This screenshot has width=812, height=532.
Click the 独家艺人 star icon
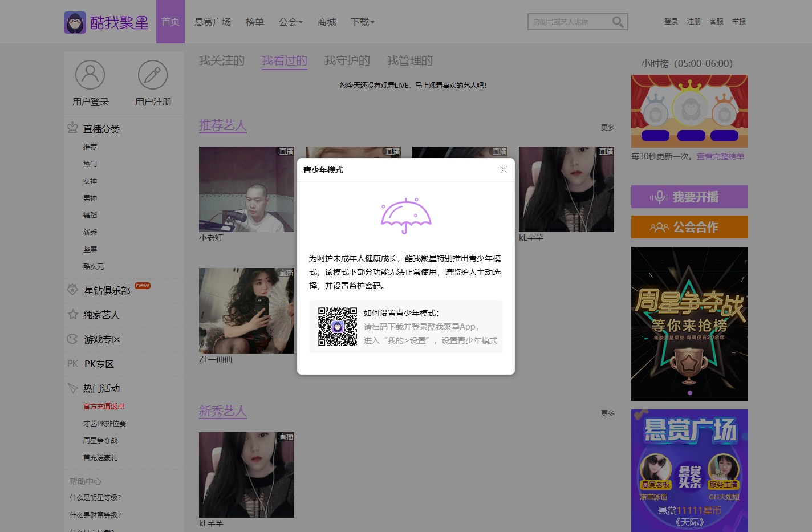coord(72,314)
